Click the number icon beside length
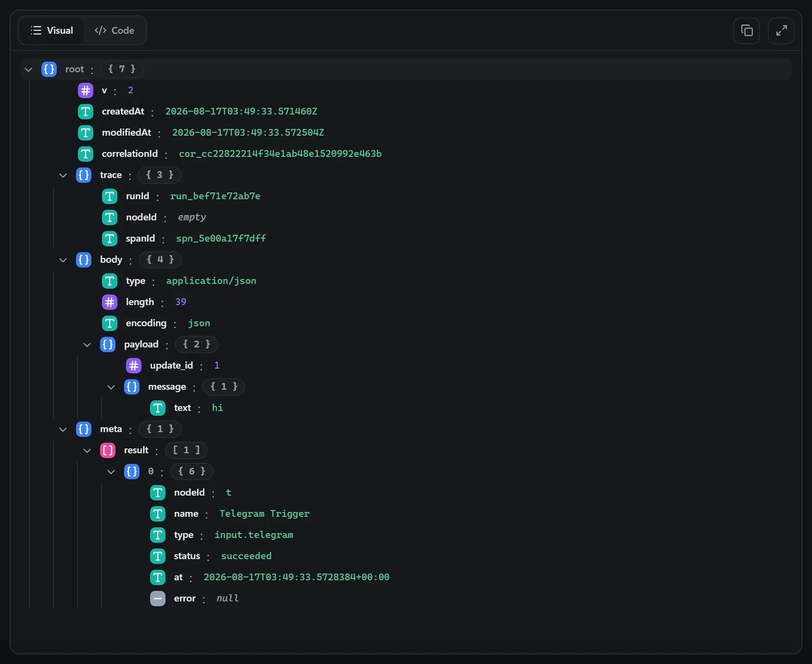The width and height of the screenshot is (812, 664). [110, 302]
